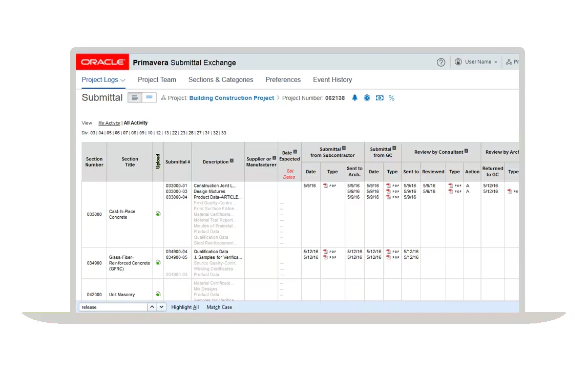Select the percent icon next to project tools
588x371 pixels.
(391, 98)
